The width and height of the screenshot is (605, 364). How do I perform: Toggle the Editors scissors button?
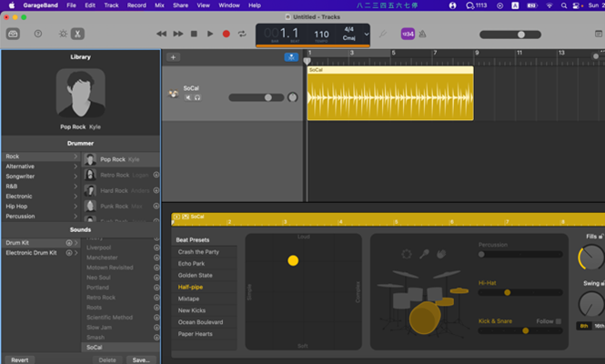[x=77, y=34]
